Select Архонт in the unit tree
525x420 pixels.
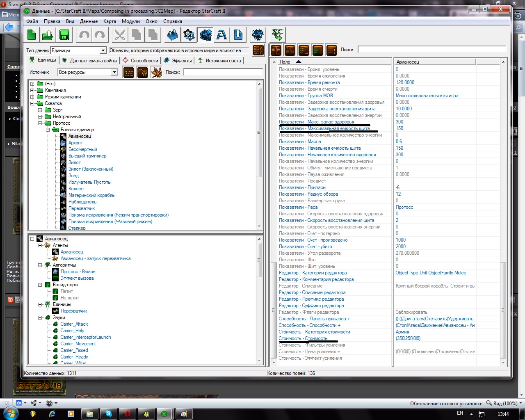[75, 143]
